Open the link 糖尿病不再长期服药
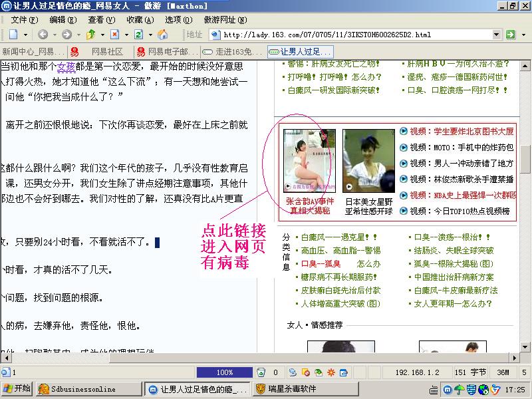This screenshot has height=399, width=532. coord(338,277)
